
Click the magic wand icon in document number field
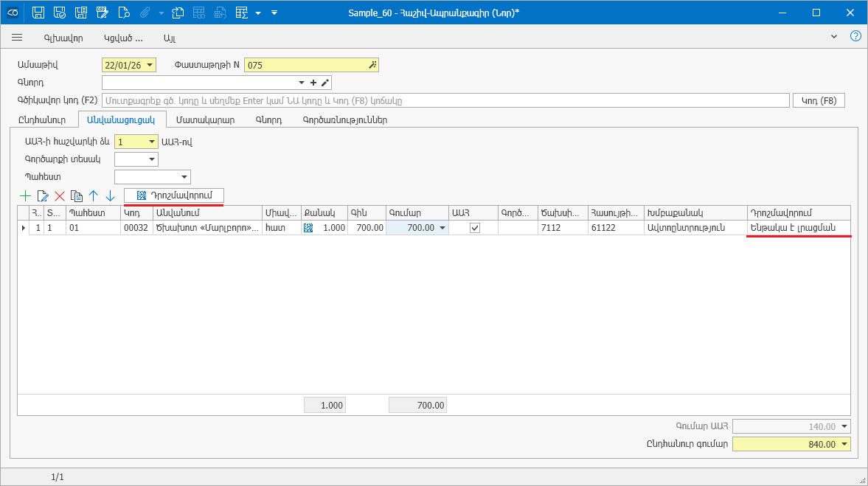372,65
